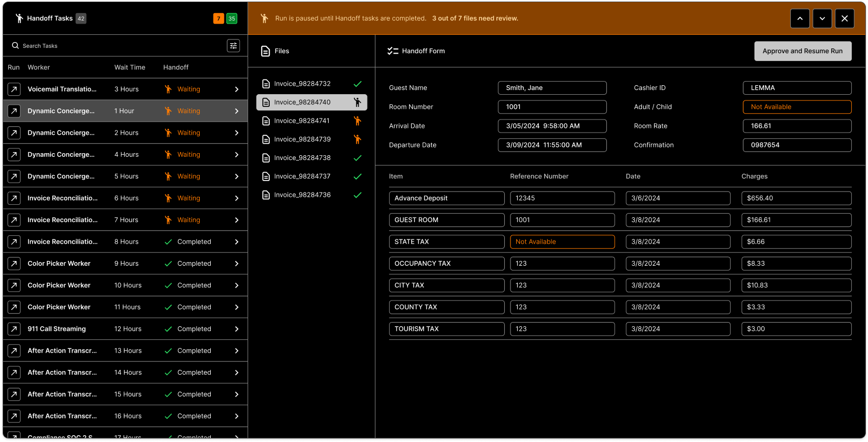
Task: Expand the 16 Hours row chevron
Action: point(237,416)
